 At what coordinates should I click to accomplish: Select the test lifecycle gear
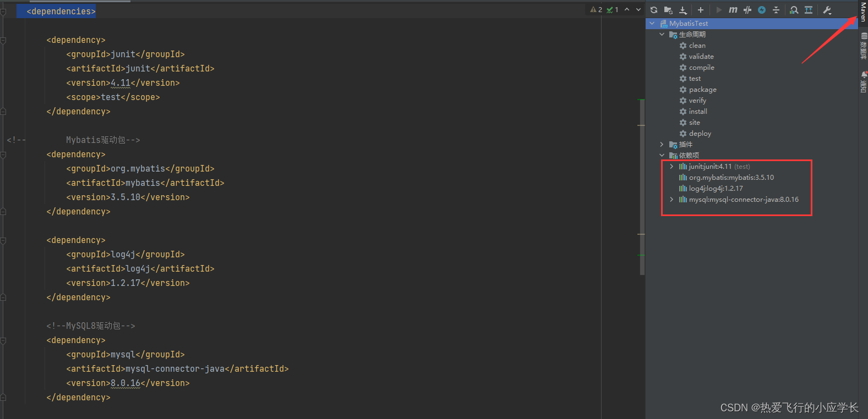pyautogui.click(x=683, y=79)
